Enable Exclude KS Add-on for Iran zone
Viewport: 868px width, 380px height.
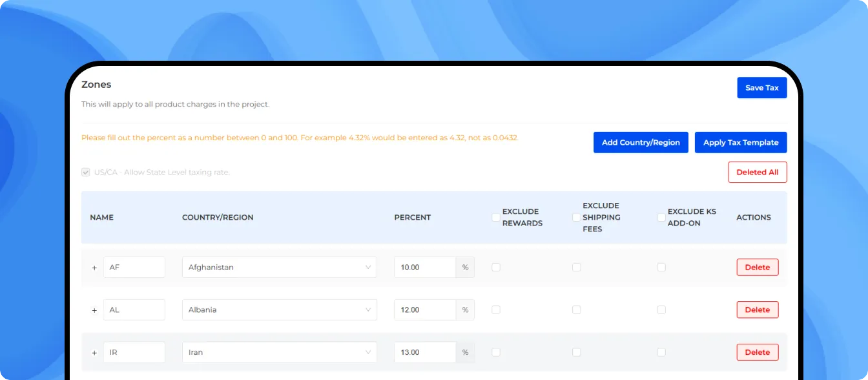(661, 352)
